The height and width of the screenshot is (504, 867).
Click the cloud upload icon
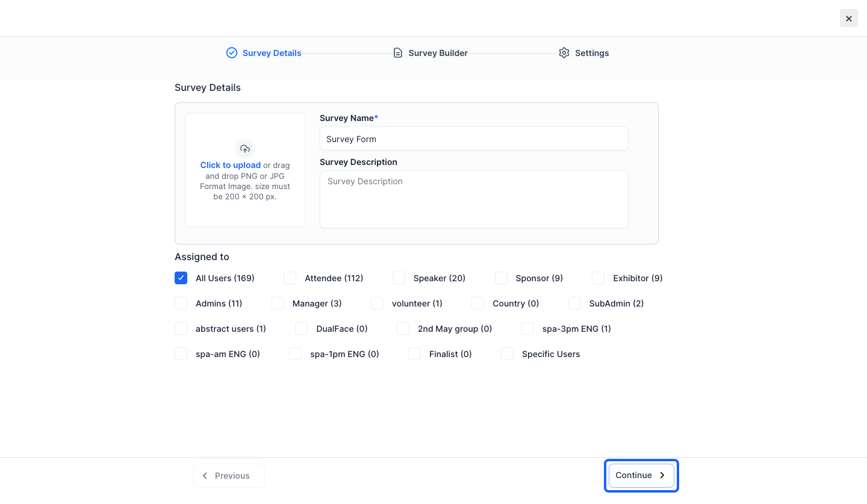click(x=245, y=149)
